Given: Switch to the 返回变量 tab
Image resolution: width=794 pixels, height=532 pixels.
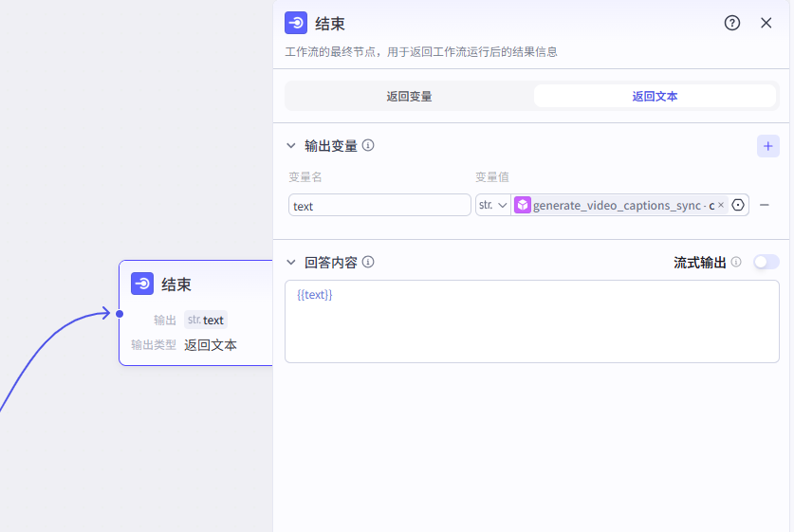Looking at the screenshot, I should point(409,96).
